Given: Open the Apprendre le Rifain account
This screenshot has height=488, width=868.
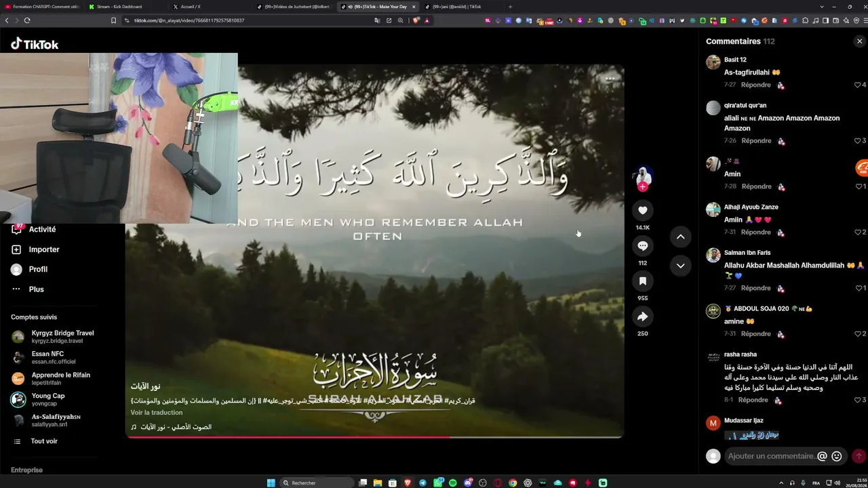Looking at the screenshot, I should pyautogui.click(x=52, y=378).
